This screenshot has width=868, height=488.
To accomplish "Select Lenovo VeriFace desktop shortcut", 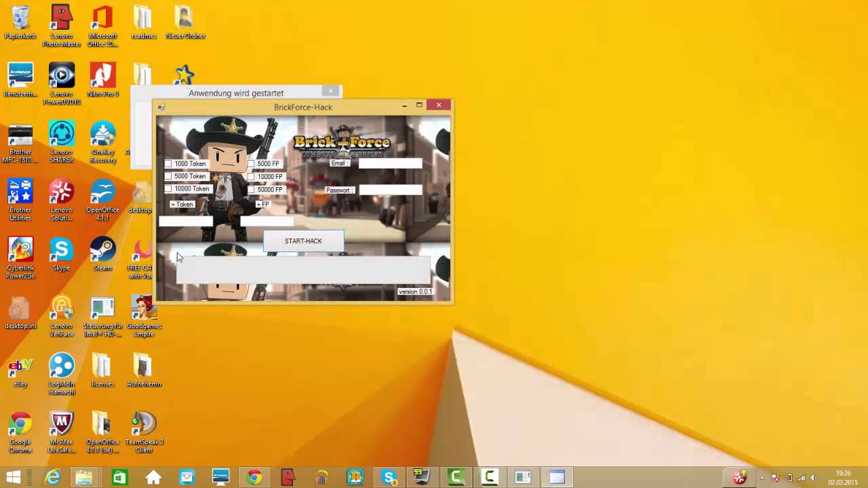I will click(x=62, y=317).
